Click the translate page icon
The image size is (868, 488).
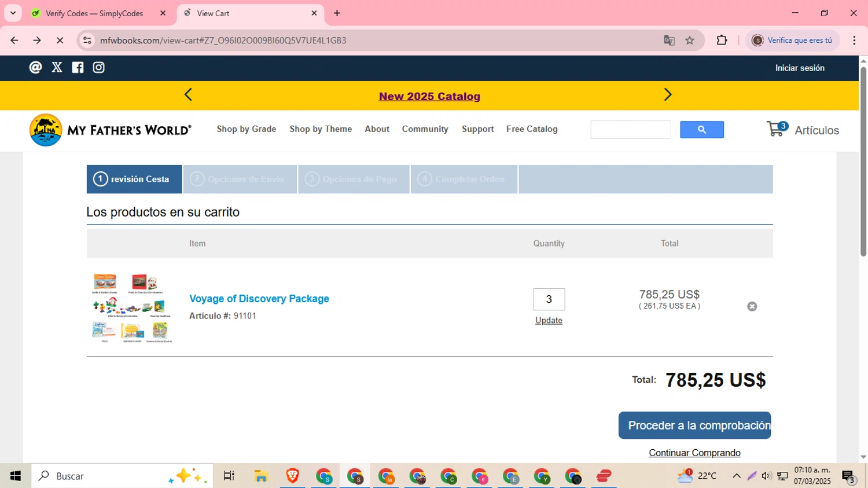(x=669, y=41)
